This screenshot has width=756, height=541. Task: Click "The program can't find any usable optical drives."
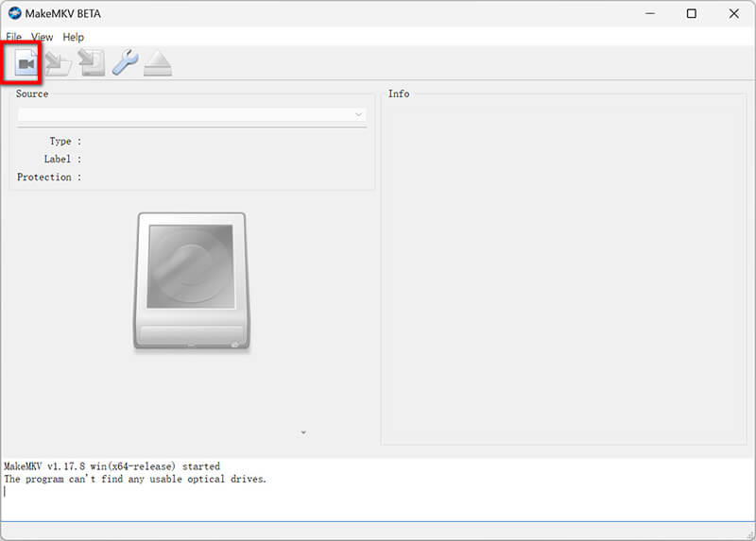135,479
